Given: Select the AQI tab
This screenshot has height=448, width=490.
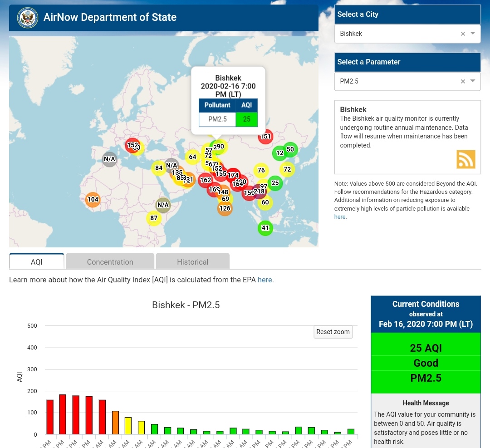Looking at the screenshot, I should 37,262.
